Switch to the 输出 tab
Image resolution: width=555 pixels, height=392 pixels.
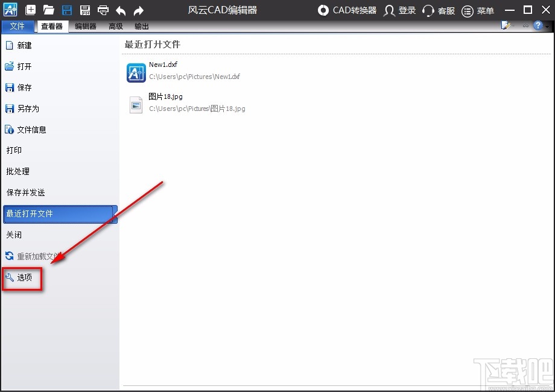142,27
